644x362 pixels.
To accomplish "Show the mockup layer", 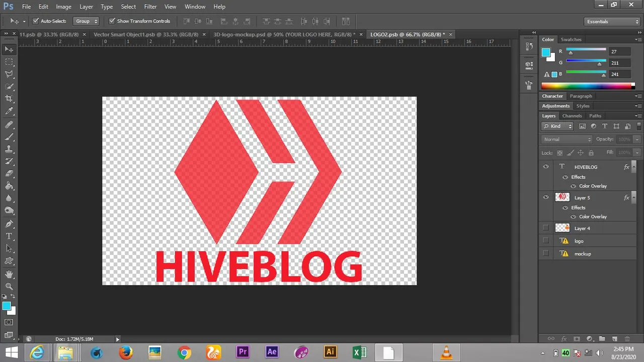I will click(x=546, y=254).
